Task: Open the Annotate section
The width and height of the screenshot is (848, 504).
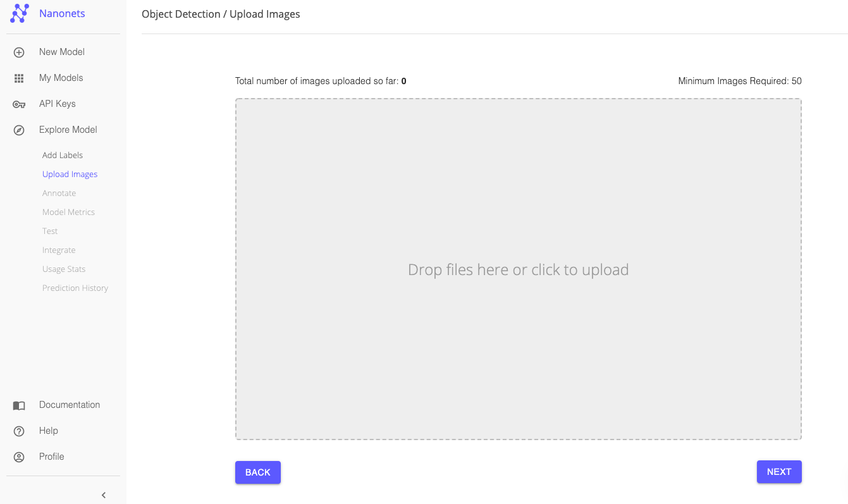Action: pos(59,193)
